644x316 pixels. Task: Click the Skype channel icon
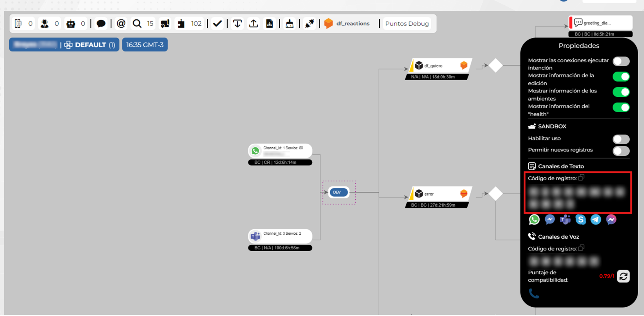581,220
